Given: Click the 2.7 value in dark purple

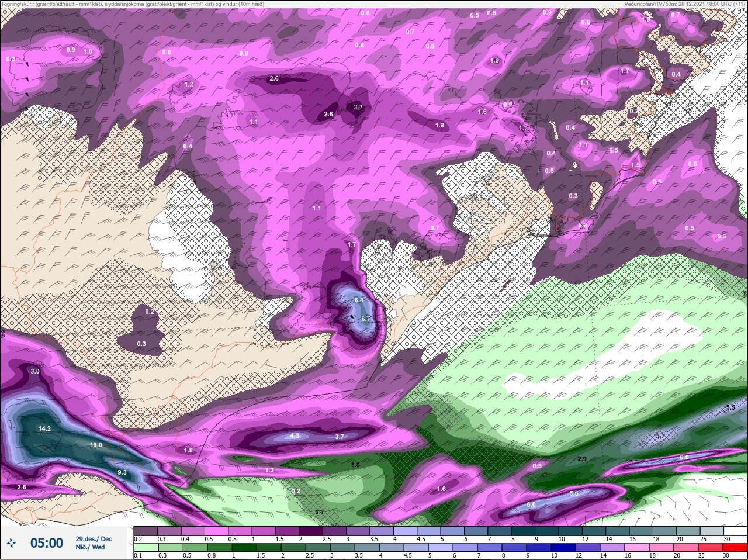Looking at the screenshot, I should point(358,107).
